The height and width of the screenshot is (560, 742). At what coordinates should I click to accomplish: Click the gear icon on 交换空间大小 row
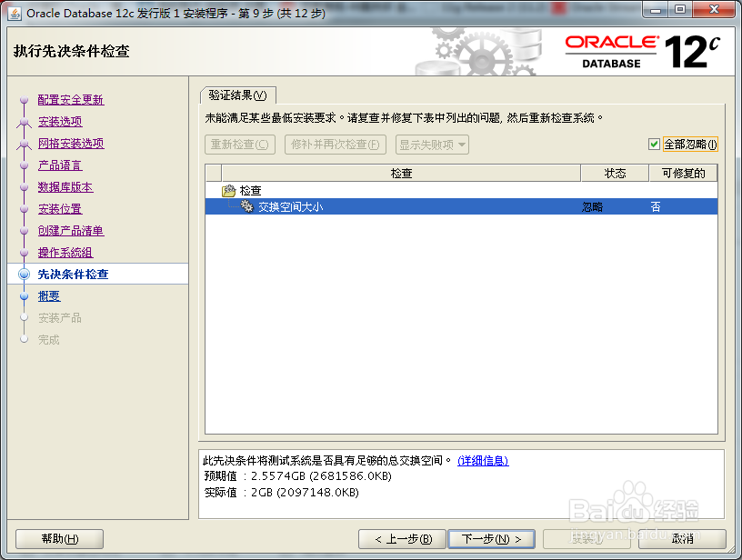click(x=249, y=207)
